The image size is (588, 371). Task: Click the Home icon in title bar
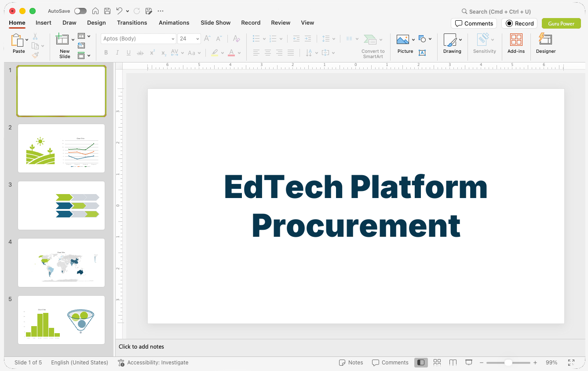point(95,11)
